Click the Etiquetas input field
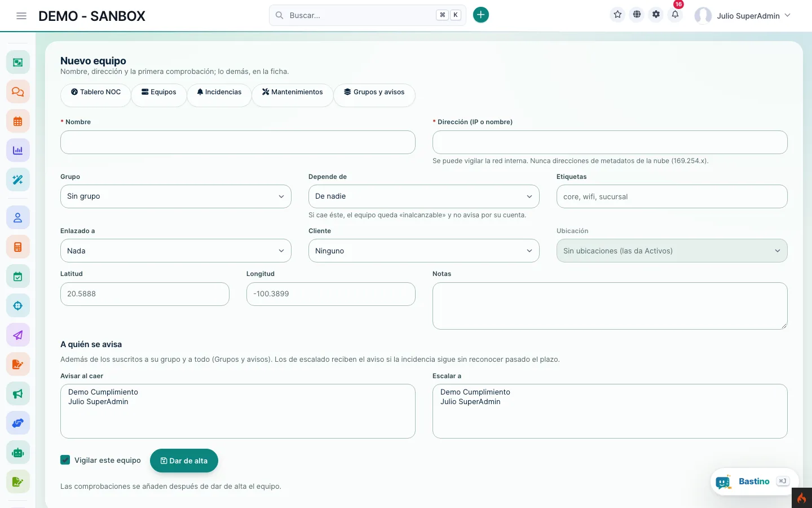Image resolution: width=812 pixels, height=508 pixels. (x=672, y=196)
